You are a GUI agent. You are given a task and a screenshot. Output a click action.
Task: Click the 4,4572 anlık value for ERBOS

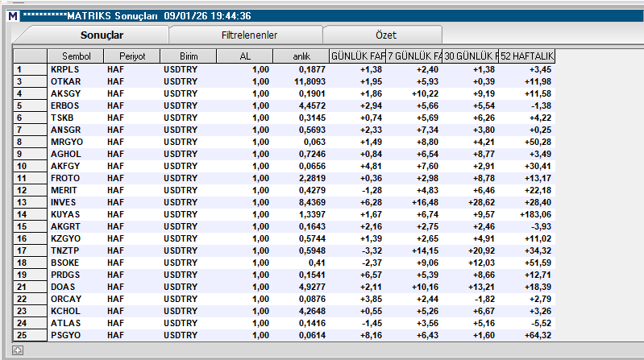(312, 106)
